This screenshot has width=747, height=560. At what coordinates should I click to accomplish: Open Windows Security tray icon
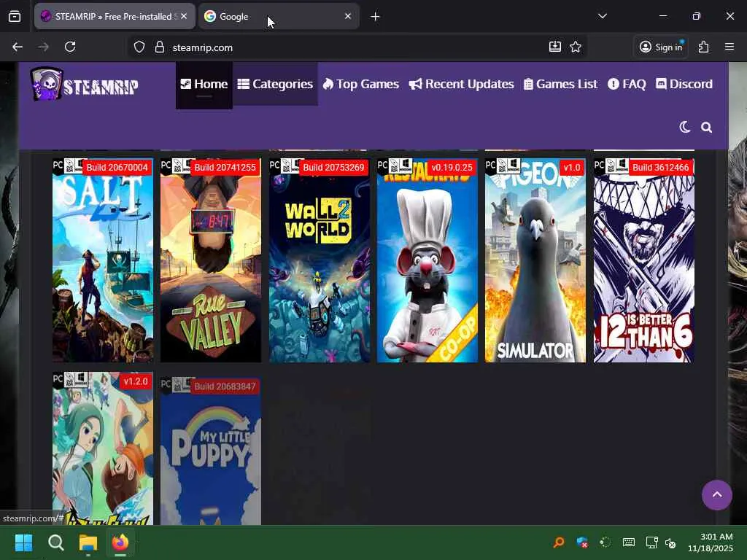click(x=581, y=542)
